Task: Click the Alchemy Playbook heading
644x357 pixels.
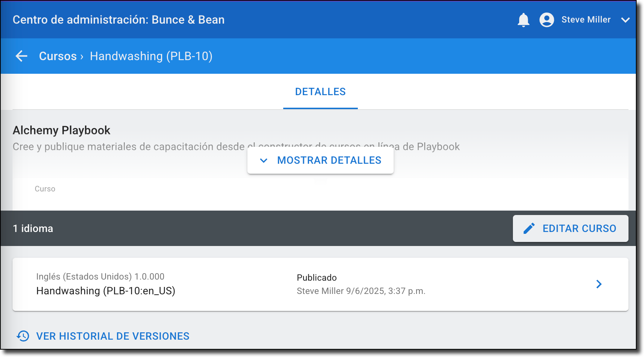Action: pyautogui.click(x=62, y=130)
